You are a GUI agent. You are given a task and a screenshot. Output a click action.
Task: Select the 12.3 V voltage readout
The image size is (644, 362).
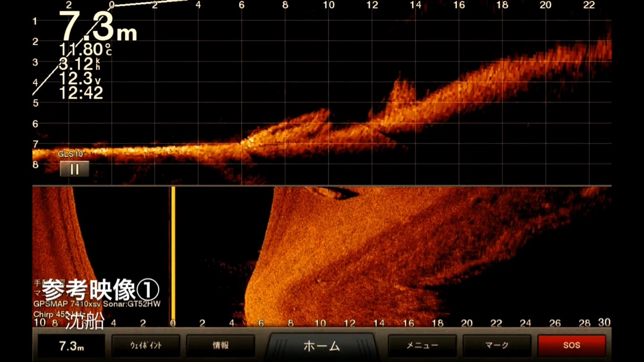(x=80, y=79)
